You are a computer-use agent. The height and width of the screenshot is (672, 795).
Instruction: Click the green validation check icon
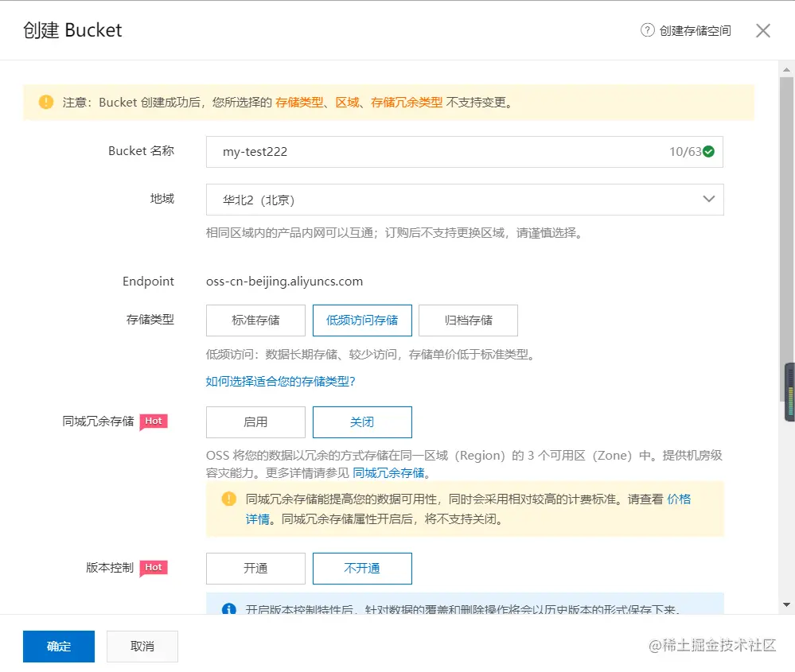point(709,152)
